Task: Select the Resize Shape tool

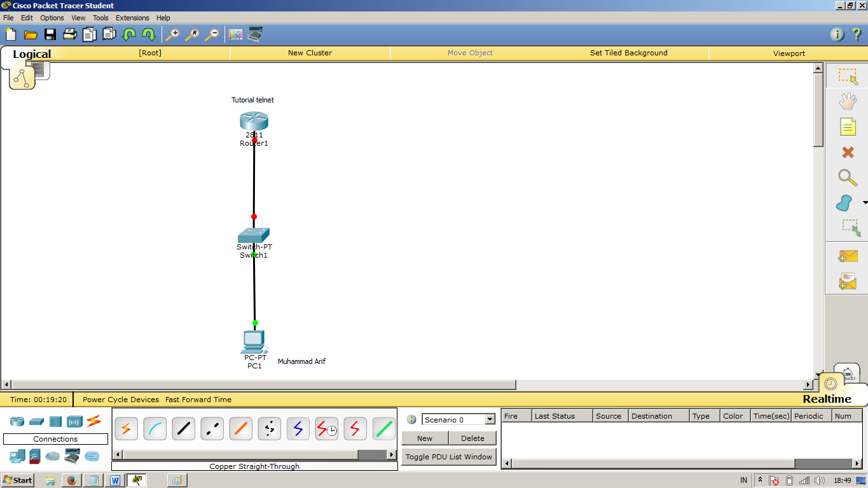Action: [846, 228]
